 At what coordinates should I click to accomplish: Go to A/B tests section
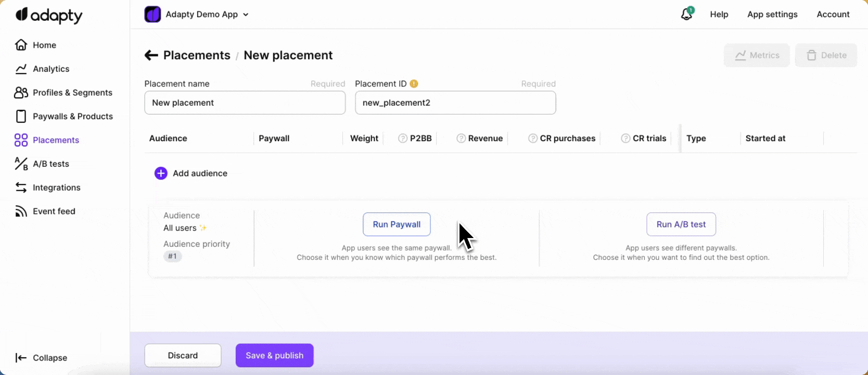coord(50,164)
